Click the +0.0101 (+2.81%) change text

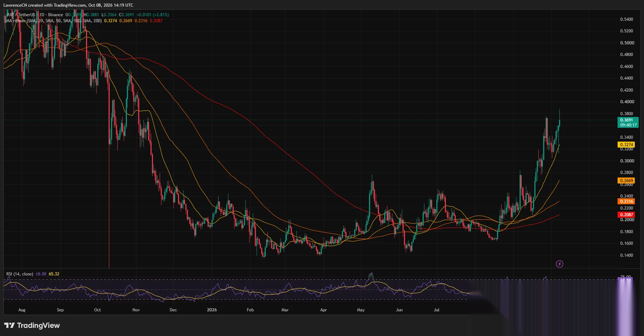153,15
